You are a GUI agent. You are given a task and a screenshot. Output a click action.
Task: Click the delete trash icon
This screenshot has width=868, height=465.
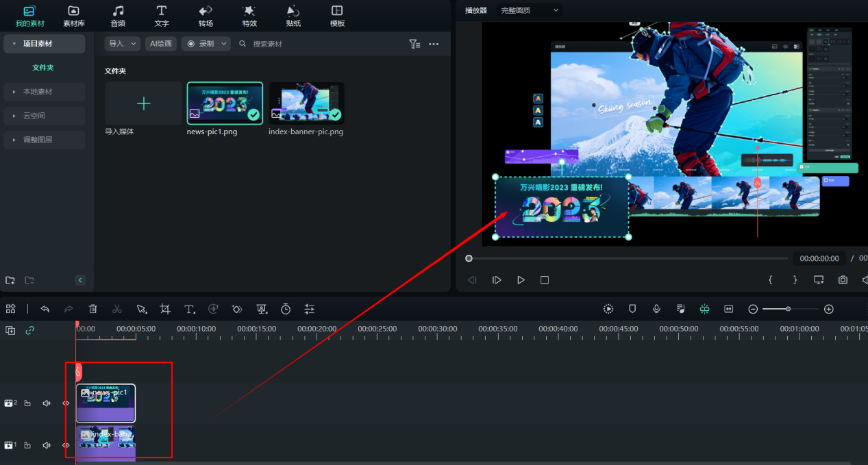93,310
